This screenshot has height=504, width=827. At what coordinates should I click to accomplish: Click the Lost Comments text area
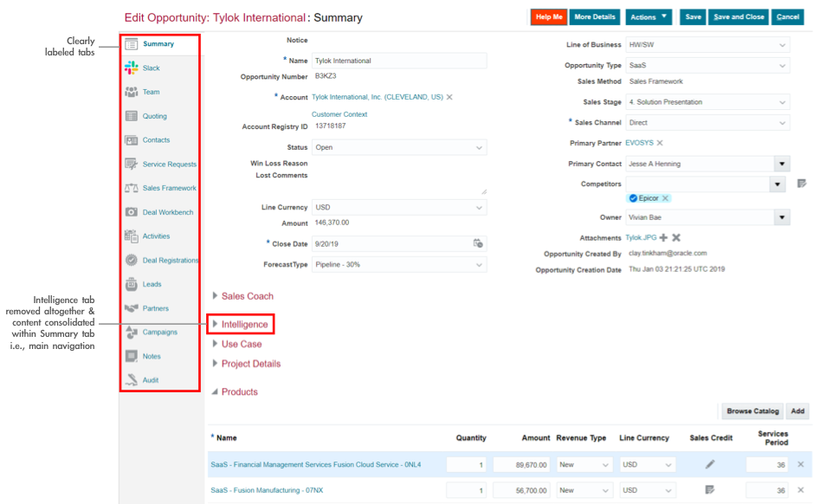pyautogui.click(x=399, y=183)
